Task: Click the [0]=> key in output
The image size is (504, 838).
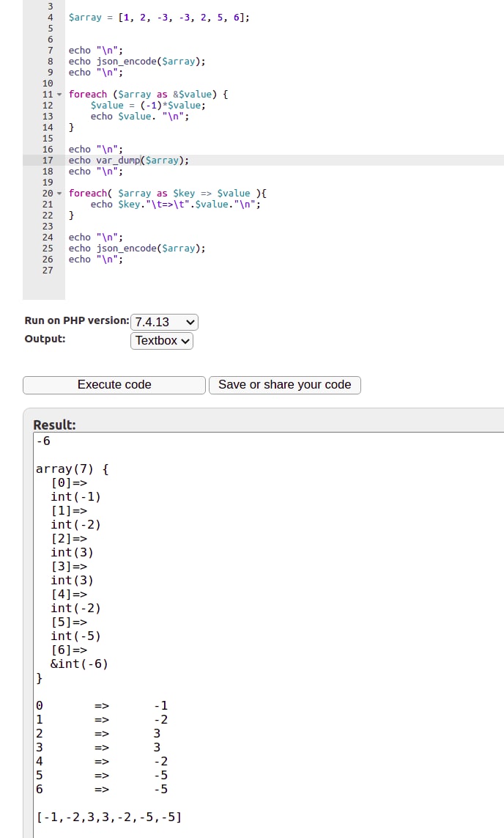Action: click(69, 483)
